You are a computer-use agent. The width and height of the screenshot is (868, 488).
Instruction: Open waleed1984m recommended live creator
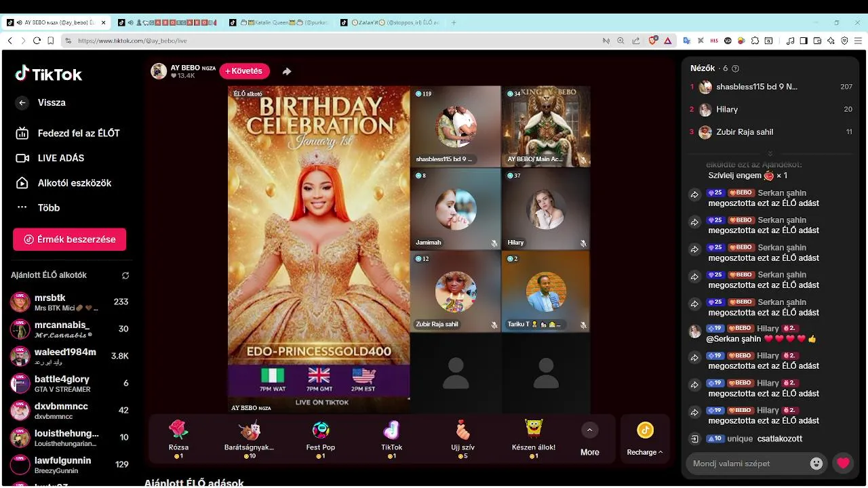click(x=69, y=357)
